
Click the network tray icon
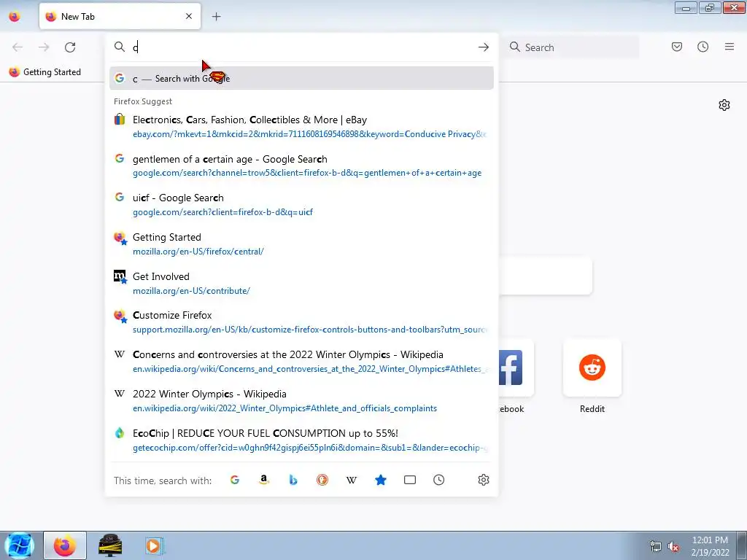coord(656,547)
